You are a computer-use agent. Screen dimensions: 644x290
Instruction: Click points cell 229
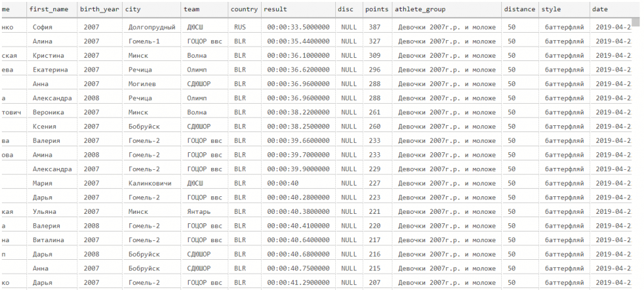[x=375, y=169]
